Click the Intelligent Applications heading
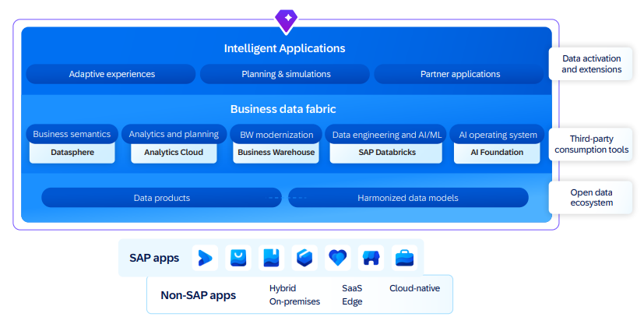The width and height of the screenshot is (644, 324). point(285,48)
